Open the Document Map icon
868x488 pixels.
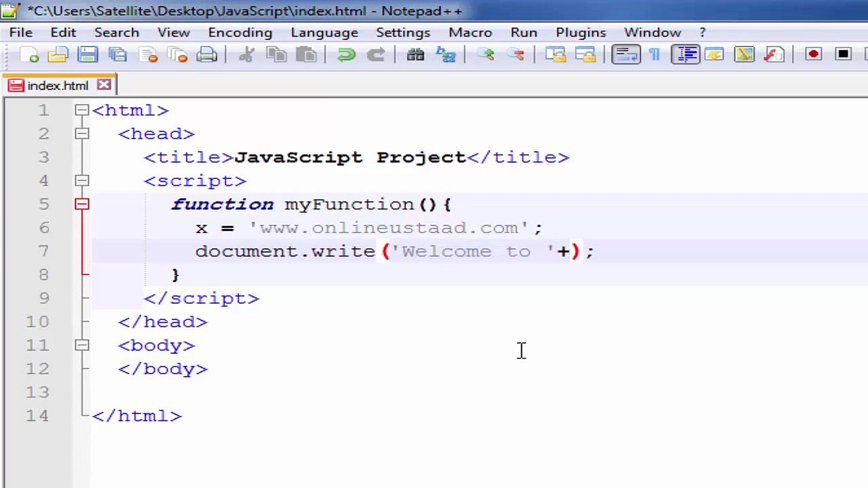744,55
